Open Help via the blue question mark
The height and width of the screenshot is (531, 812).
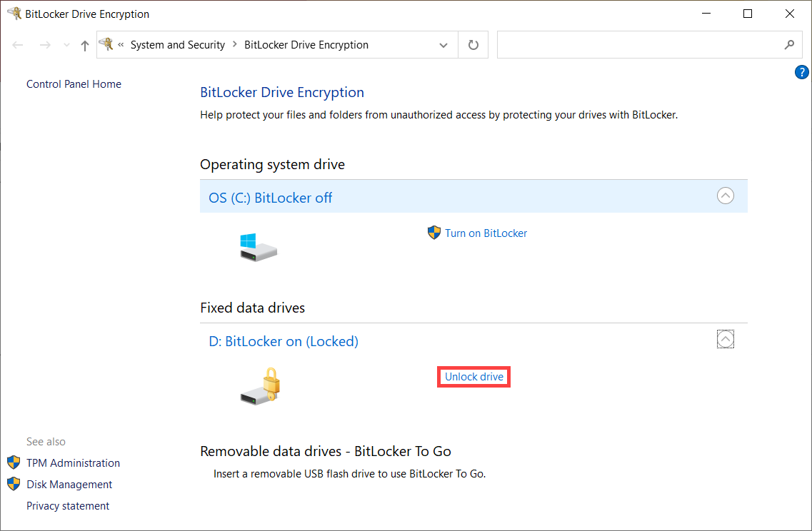coord(801,73)
